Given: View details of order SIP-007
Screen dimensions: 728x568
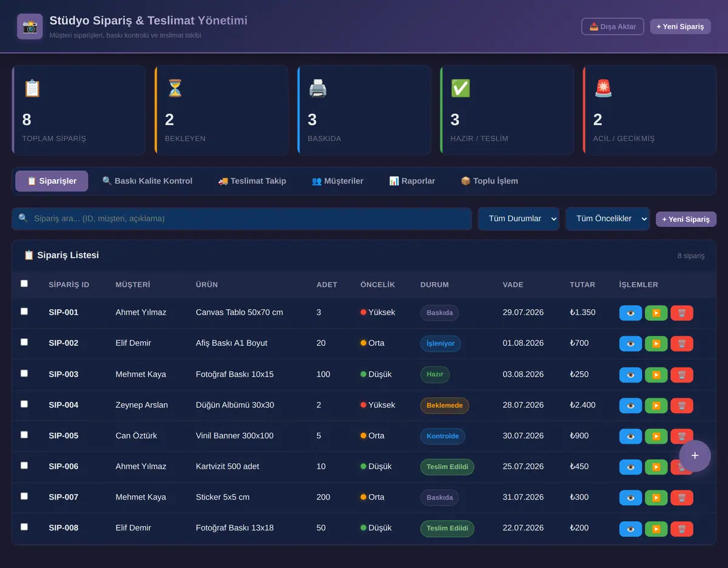Looking at the screenshot, I should coord(630,498).
